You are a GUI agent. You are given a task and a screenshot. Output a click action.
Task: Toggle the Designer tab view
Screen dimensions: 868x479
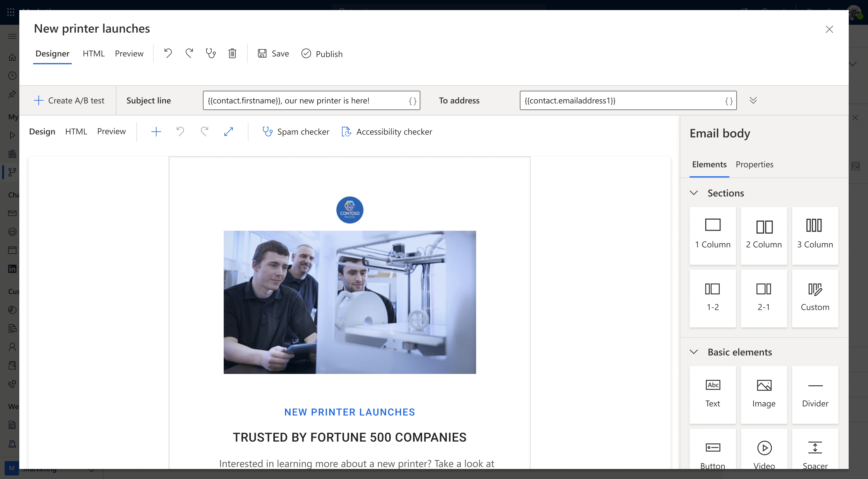click(52, 54)
